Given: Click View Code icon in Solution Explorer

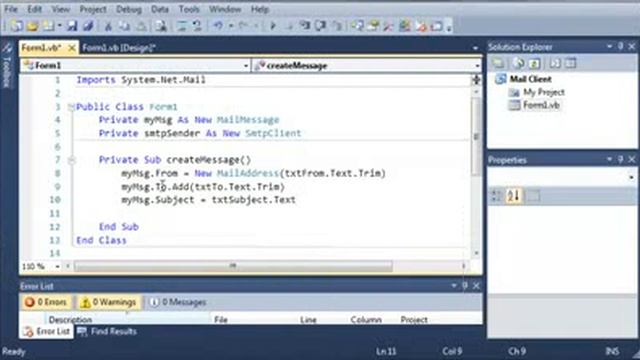Looking at the screenshot, I should click(x=555, y=63).
